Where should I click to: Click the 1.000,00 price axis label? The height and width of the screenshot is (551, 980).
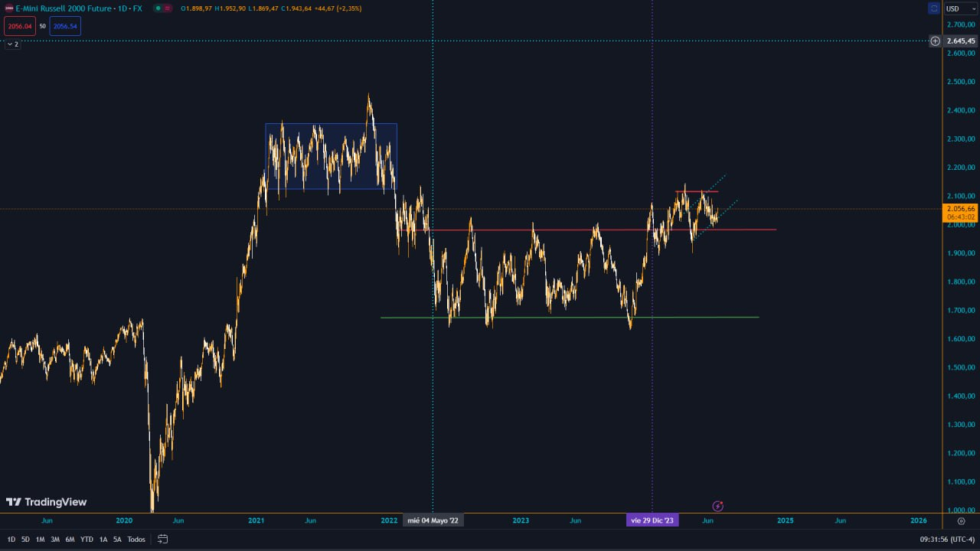(x=960, y=510)
